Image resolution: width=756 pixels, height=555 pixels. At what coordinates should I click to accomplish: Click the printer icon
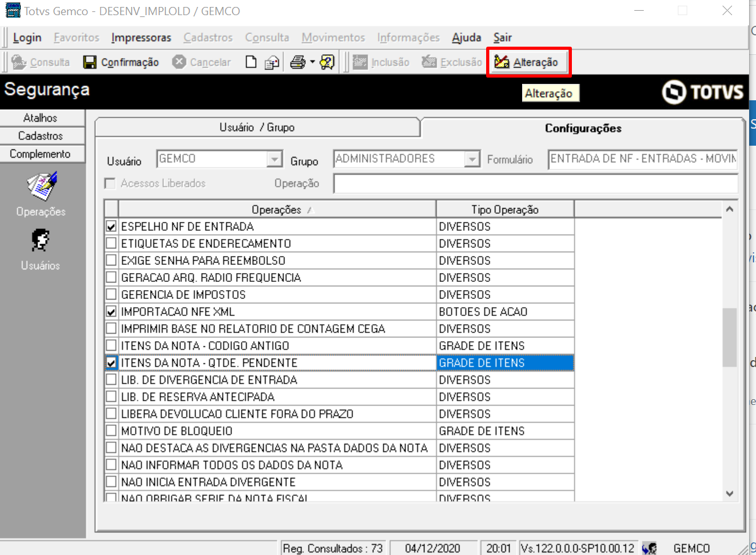pos(298,62)
